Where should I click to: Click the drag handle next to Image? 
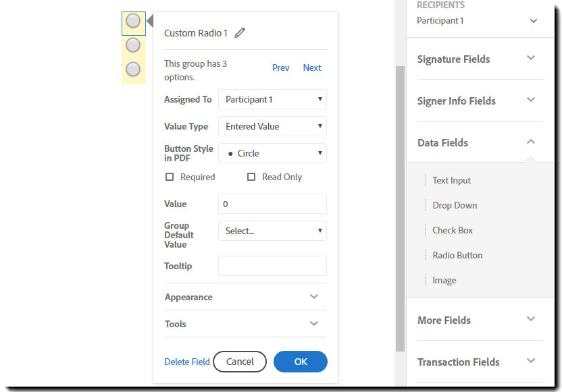426,280
